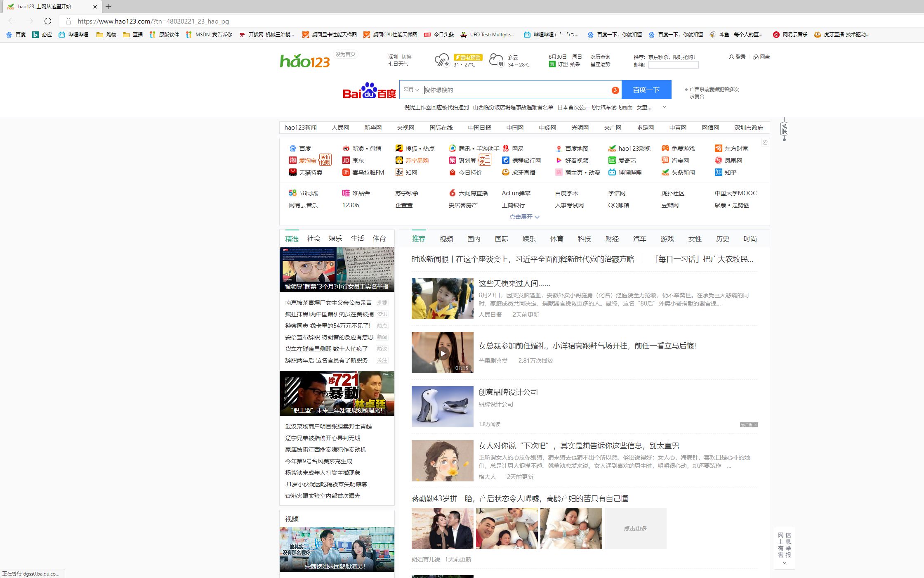Open 58同城 site link

(303, 193)
